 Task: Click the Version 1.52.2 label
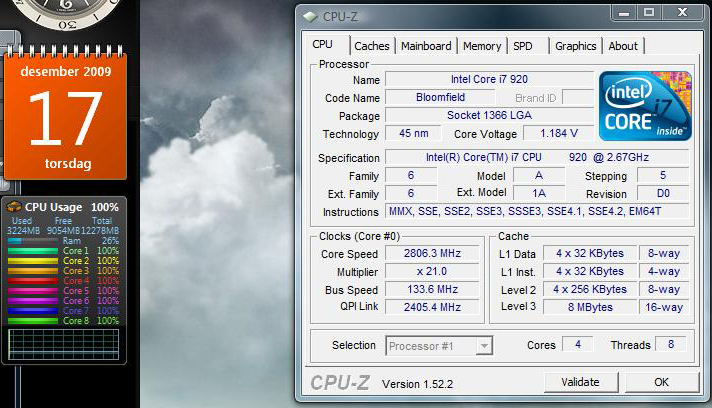pyautogui.click(x=417, y=384)
